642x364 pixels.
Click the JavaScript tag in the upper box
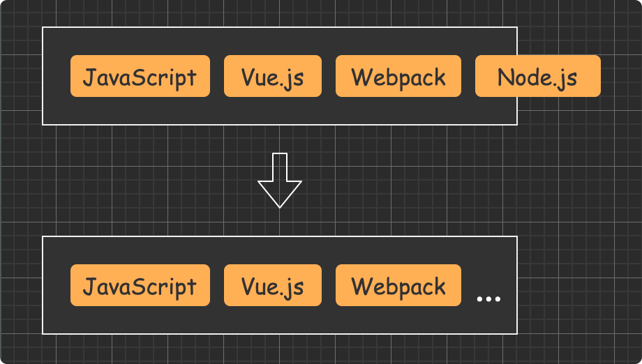(140, 76)
